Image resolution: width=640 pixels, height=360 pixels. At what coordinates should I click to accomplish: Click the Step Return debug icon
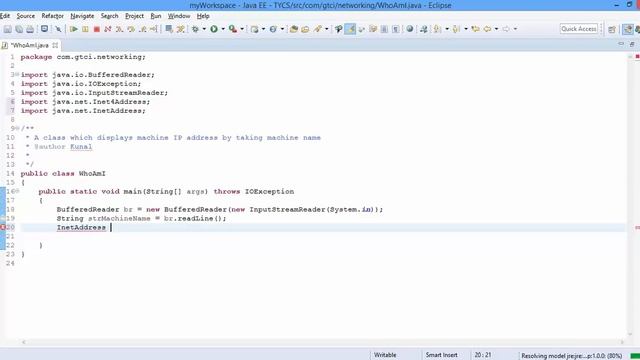click(143, 29)
